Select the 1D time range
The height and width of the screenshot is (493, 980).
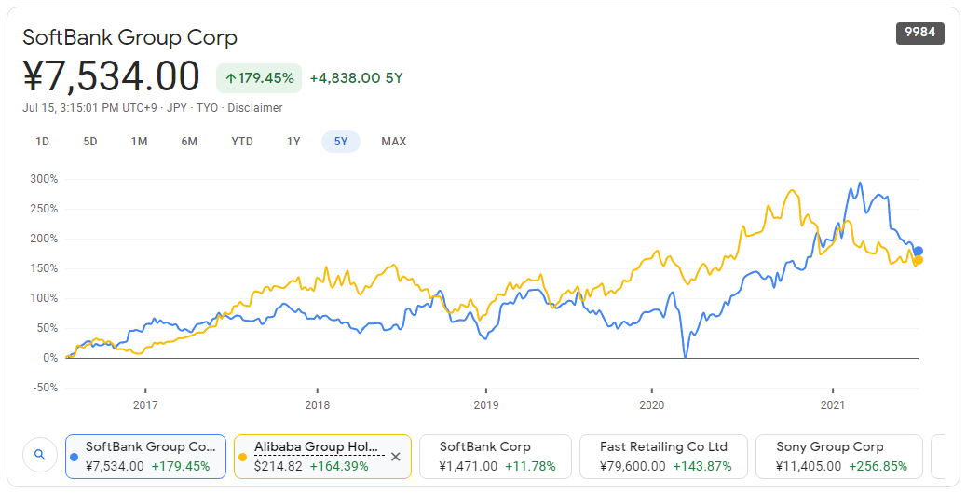pyautogui.click(x=42, y=142)
